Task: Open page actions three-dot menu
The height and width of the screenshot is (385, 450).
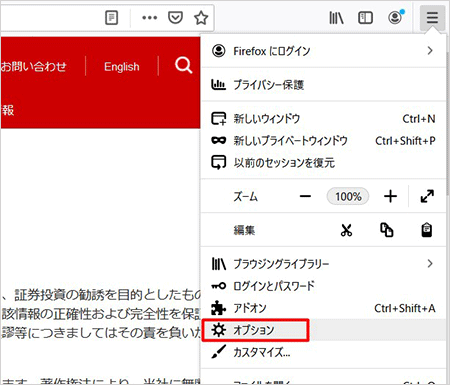Action: tap(149, 18)
